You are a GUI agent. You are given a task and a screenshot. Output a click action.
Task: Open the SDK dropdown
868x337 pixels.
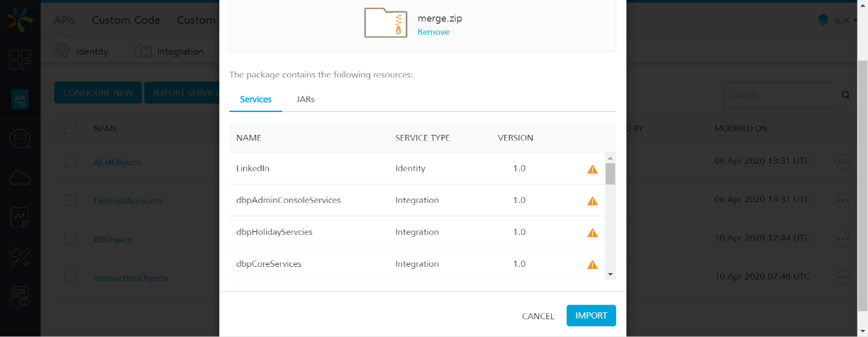pos(838,21)
